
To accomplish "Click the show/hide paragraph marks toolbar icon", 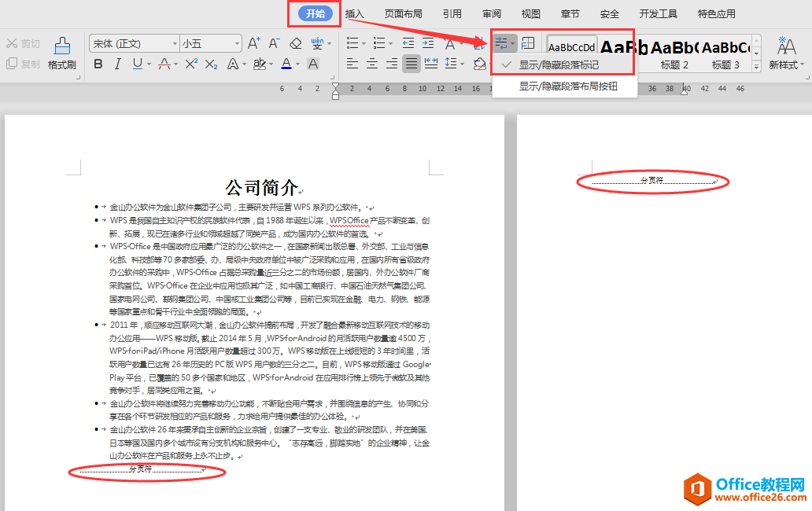I will 500,43.
